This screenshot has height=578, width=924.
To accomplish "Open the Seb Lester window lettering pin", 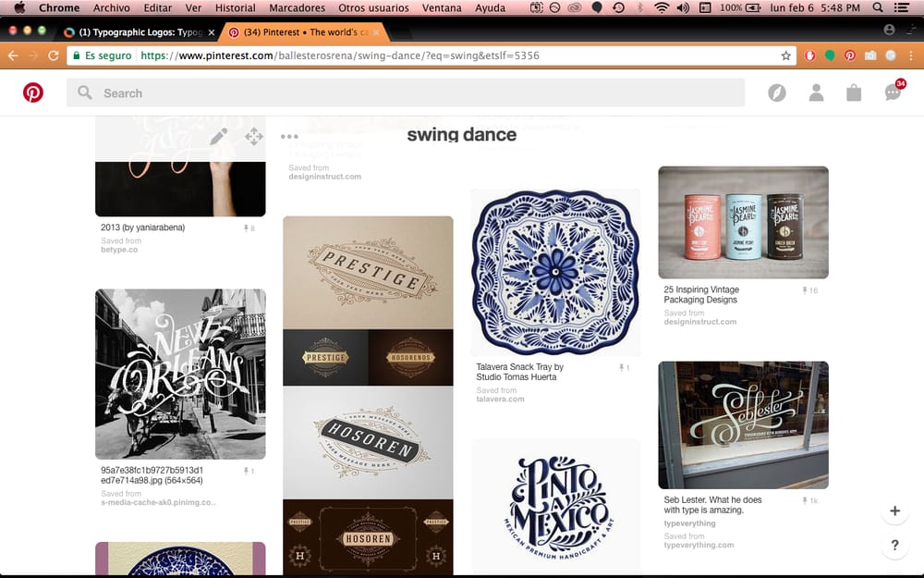I will pos(743,425).
